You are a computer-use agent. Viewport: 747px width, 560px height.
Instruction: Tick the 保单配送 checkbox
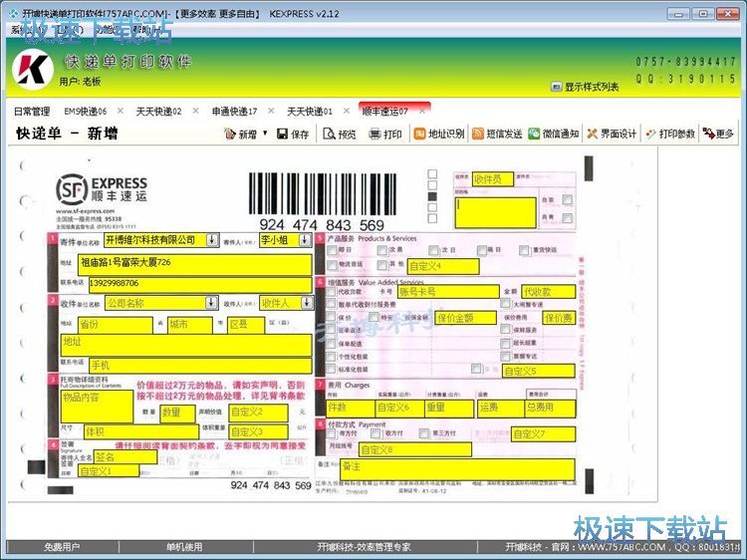coord(332,343)
